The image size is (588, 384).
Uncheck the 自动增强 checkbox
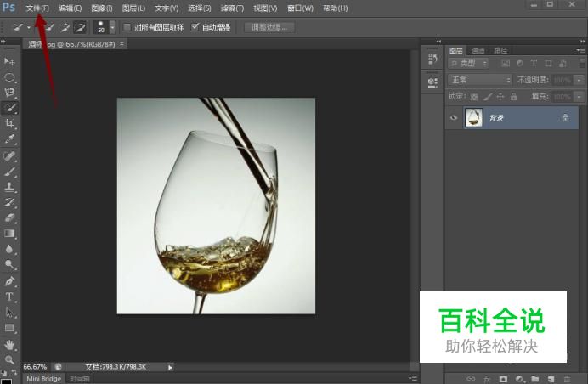coord(195,27)
